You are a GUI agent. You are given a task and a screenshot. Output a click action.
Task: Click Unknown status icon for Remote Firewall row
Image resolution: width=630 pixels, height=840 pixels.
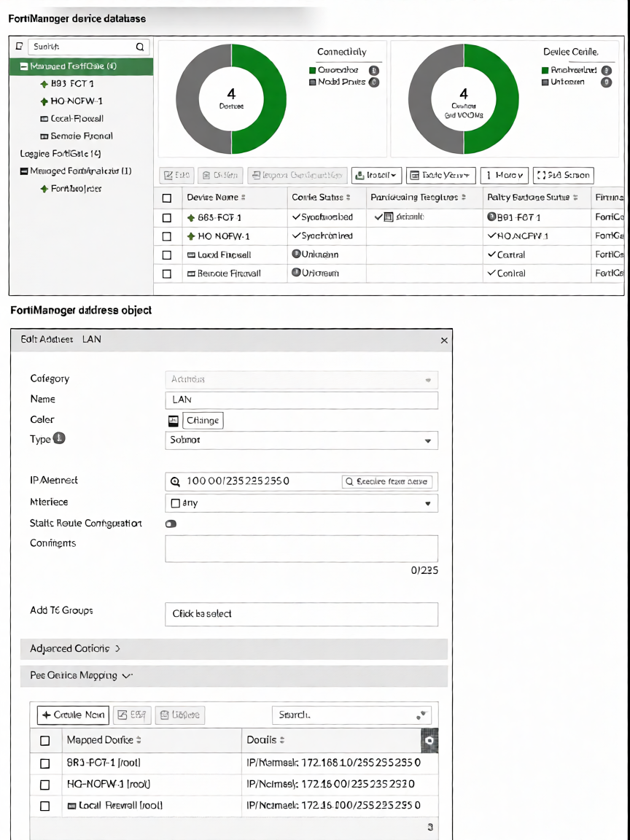pos(295,272)
